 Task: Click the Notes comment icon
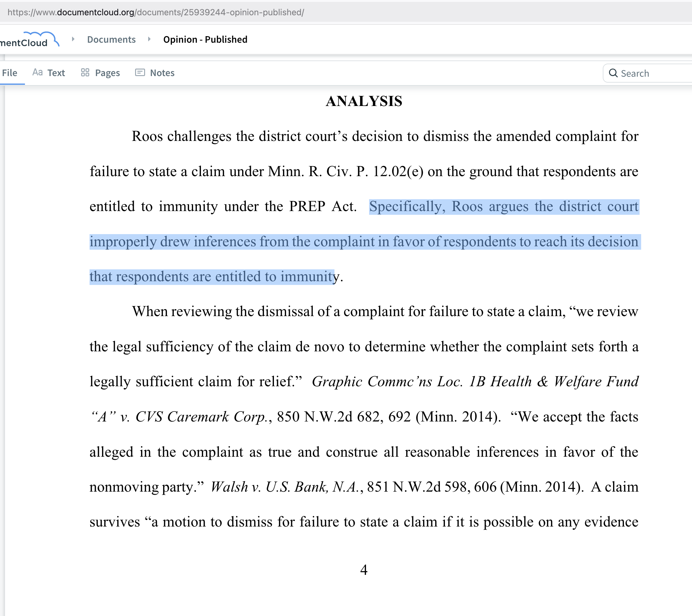coord(140,72)
